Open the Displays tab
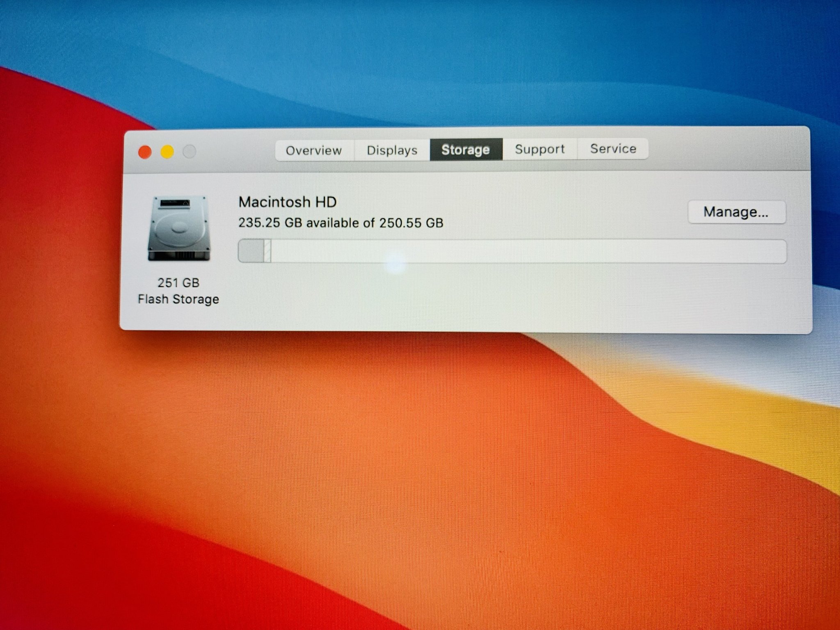Image resolution: width=840 pixels, height=630 pixels. click(x=392, y=150)
